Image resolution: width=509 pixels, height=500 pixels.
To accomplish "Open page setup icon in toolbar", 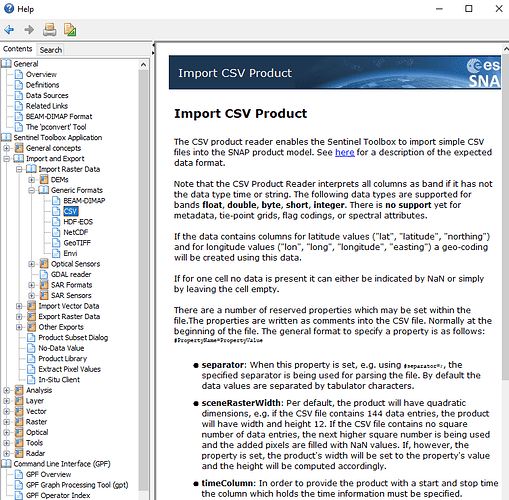I will point(70,30).
